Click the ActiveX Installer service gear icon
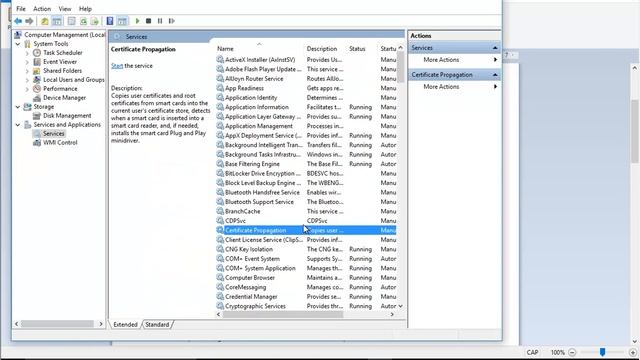 220,60
